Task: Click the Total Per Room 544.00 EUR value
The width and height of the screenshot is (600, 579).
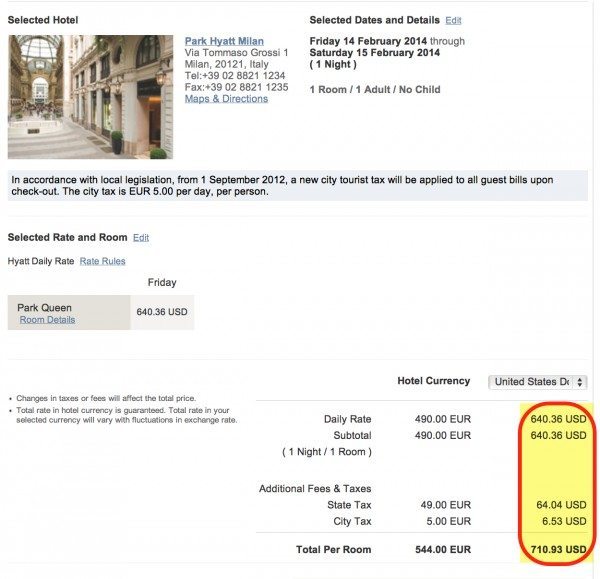Action: (x=443, y=550)
